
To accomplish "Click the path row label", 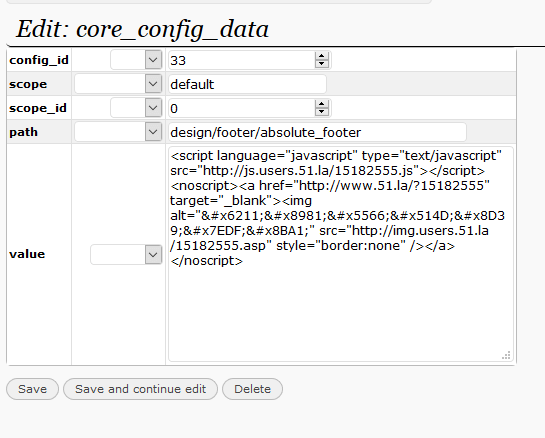I will [x=23, y=132].
